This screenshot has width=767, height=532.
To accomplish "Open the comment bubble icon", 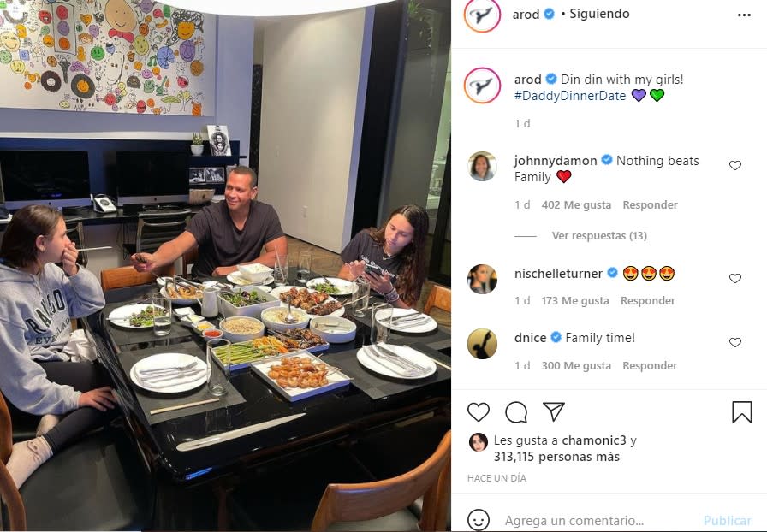I will (x=516, y=412).
